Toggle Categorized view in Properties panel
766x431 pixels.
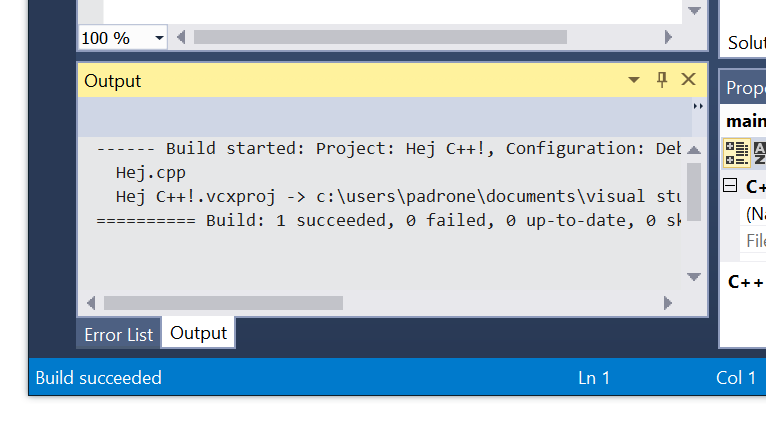(737, 153)
